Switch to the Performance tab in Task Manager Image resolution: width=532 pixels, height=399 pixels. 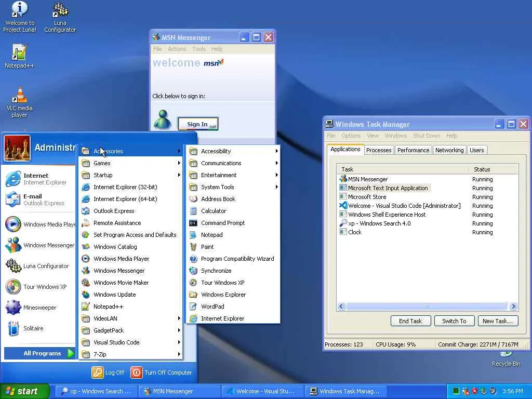click(x=413, y=150)
